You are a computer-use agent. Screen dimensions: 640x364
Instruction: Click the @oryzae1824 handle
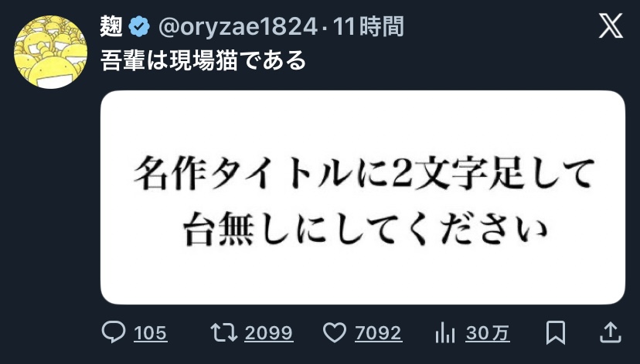pos(237,27)
